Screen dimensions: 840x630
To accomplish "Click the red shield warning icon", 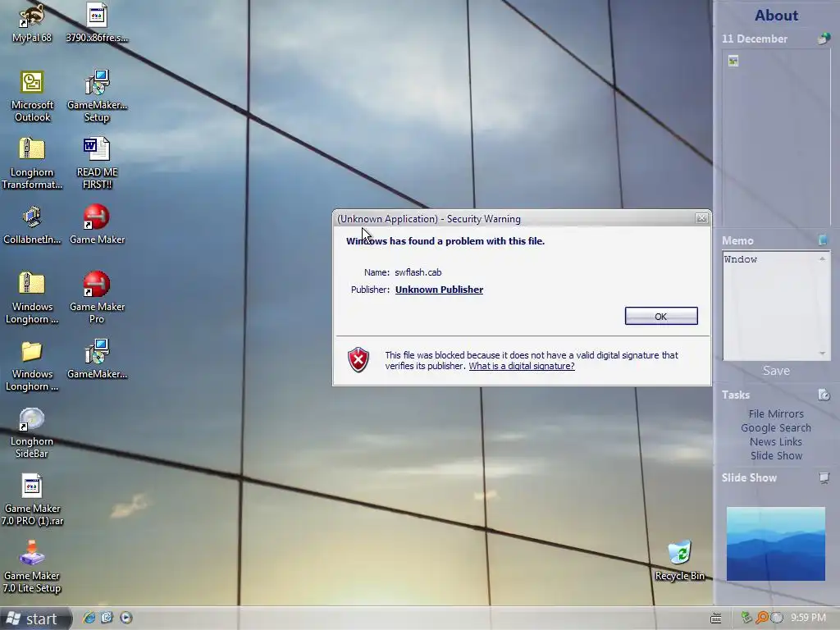I will [x=358, y=359].
